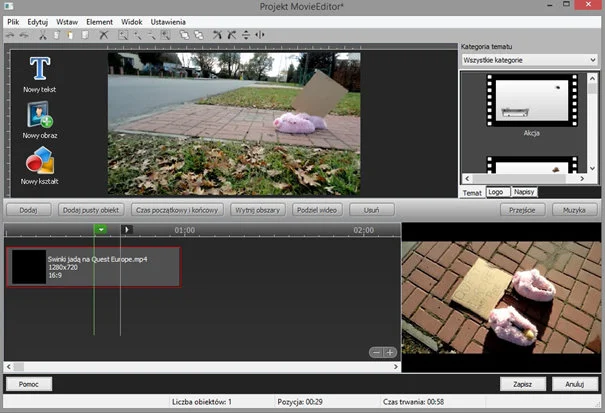
Task: Select the second theme thumbnail below Akcja
Action: point(532,165)
